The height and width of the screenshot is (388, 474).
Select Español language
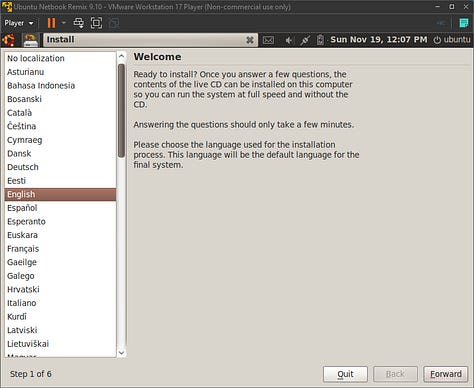(60, 208)
